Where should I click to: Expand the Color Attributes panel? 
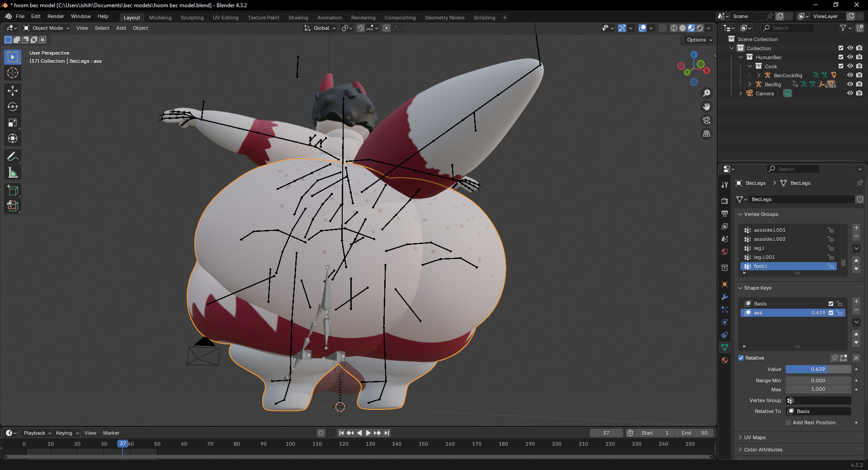pos(763,450)
